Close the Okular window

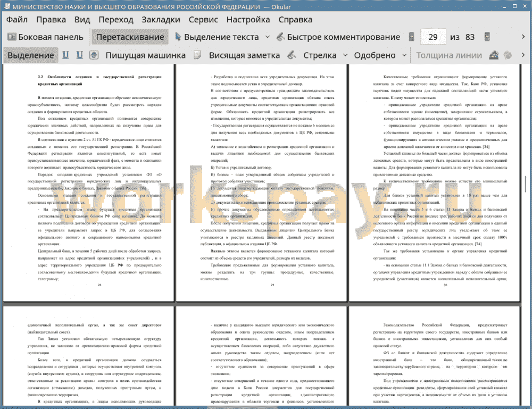524,6
